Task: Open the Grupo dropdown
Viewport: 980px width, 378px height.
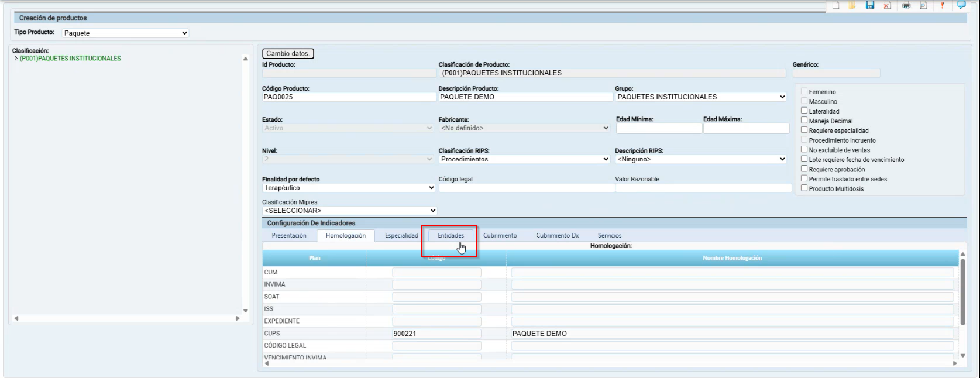Action: click(701, 97)
